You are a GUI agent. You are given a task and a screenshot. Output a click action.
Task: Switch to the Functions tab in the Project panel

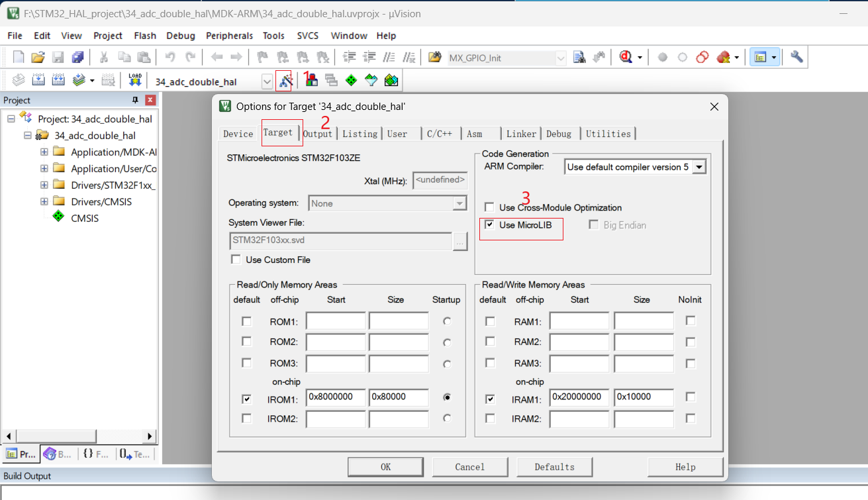point(96,454)
